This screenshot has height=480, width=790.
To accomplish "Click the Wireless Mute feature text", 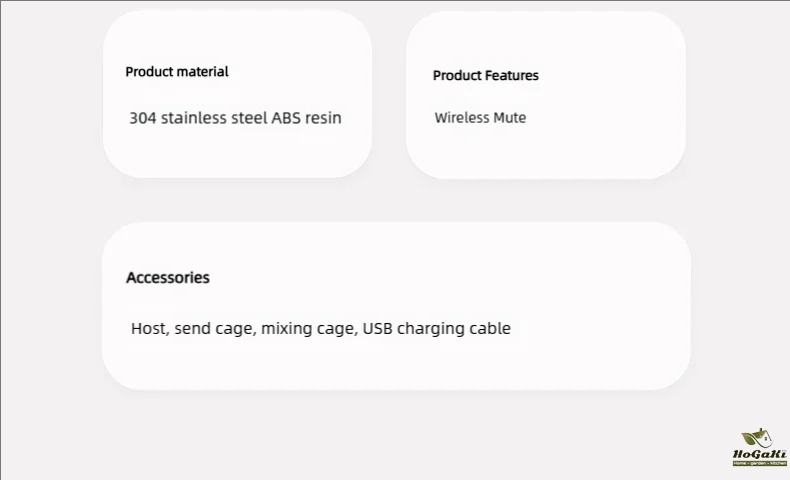I will click(480, 118).
